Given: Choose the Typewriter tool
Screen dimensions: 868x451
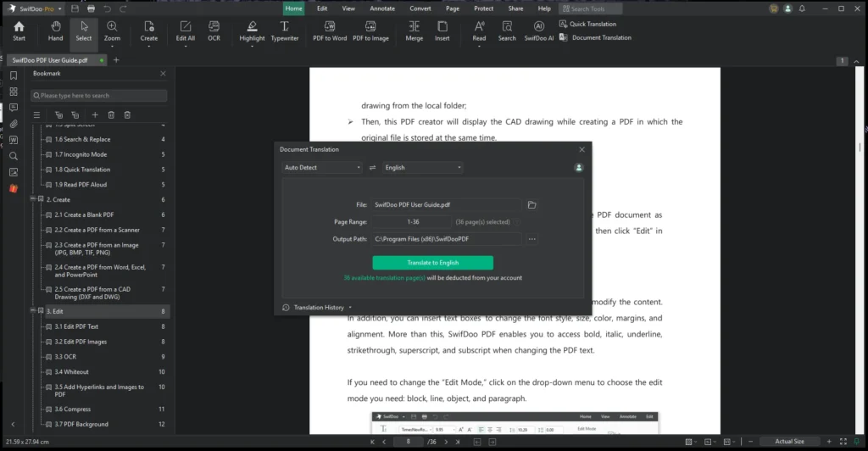Looking at the screenshot, I should [x=285, y=31].
